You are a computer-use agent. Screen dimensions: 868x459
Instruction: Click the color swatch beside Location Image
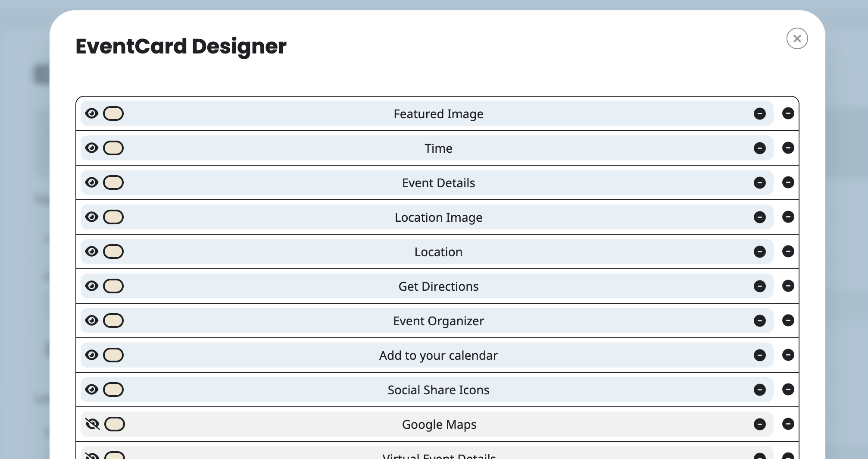tap(113, 217)
